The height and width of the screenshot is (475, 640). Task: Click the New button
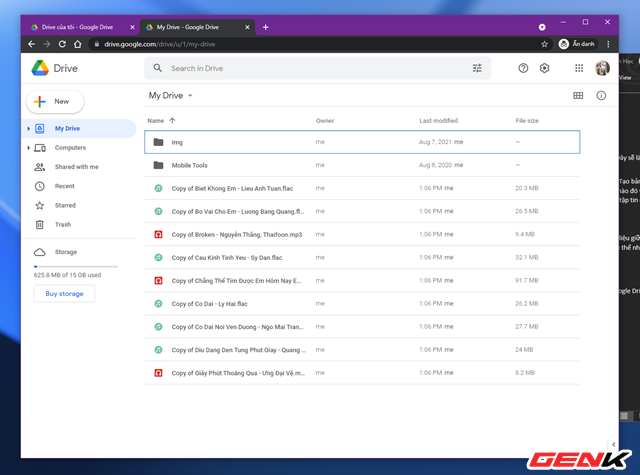click(x=55, y=102)
